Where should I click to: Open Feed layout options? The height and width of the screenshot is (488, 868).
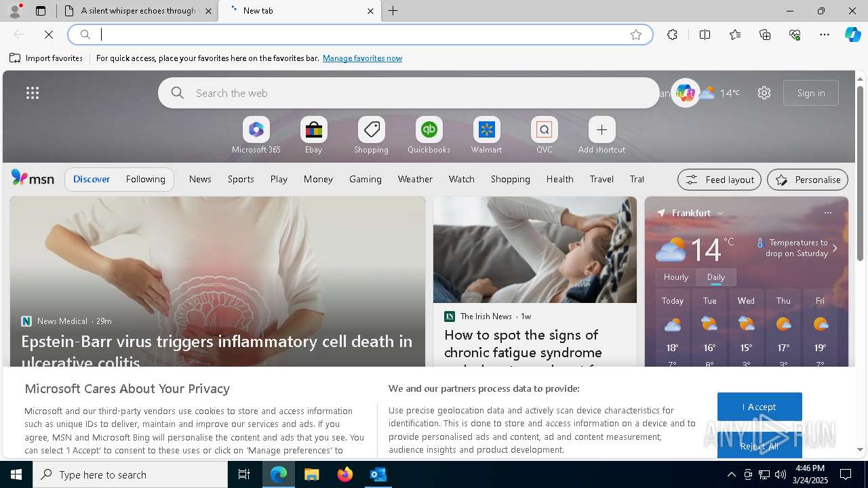(719, 180)
